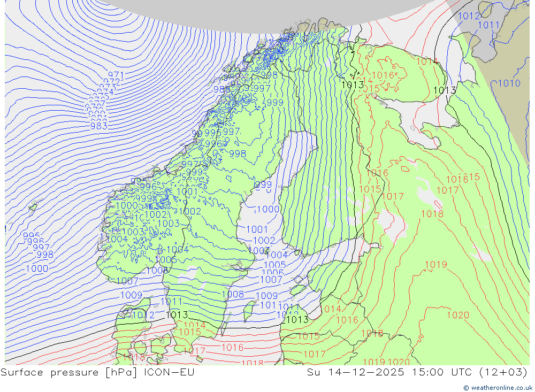Click the blue 1009 label off southern Norway
535x392 pixels.
(132, 295)
